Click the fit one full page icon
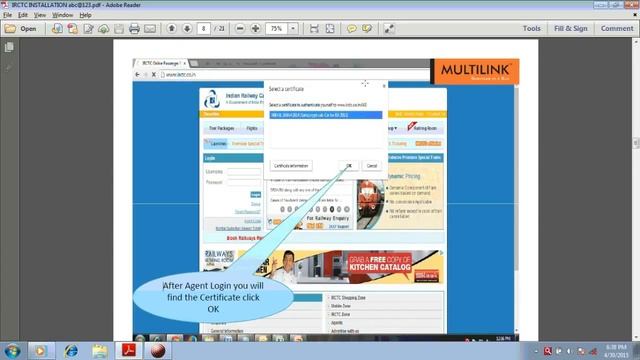640x360 pixels. [x=330, y=29]
